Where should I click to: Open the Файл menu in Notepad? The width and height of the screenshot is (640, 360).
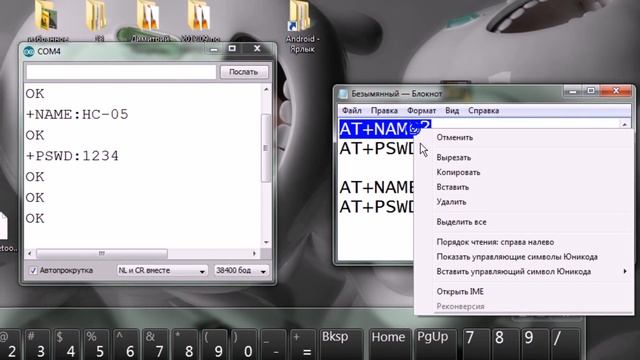[x=351, y=111]
